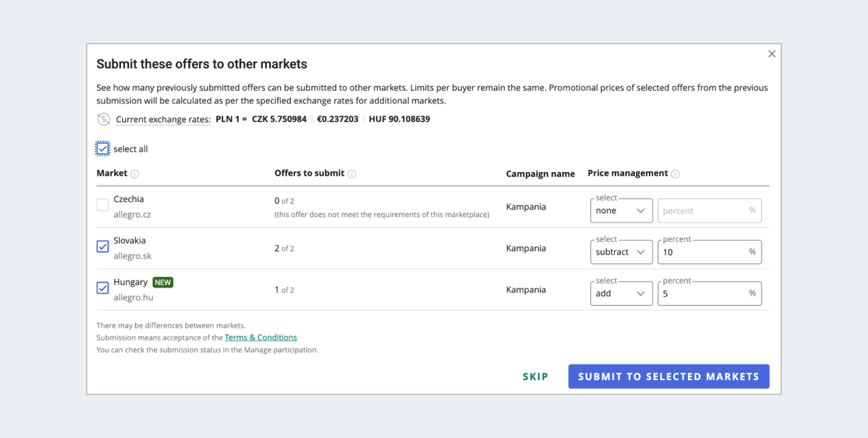868x438 pixels.
Task: Open the Czechia price select dropdown showing none
Action: [621, 210]
